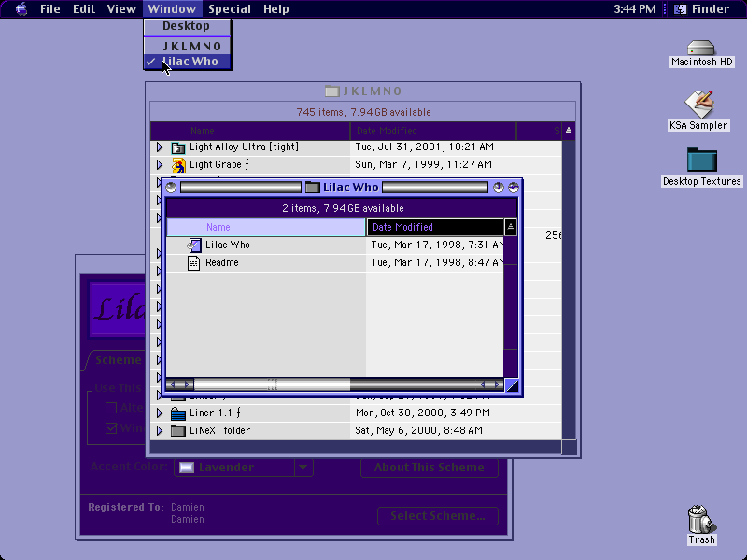Click the Lilac Who title bar folder icon

point(312,188)
